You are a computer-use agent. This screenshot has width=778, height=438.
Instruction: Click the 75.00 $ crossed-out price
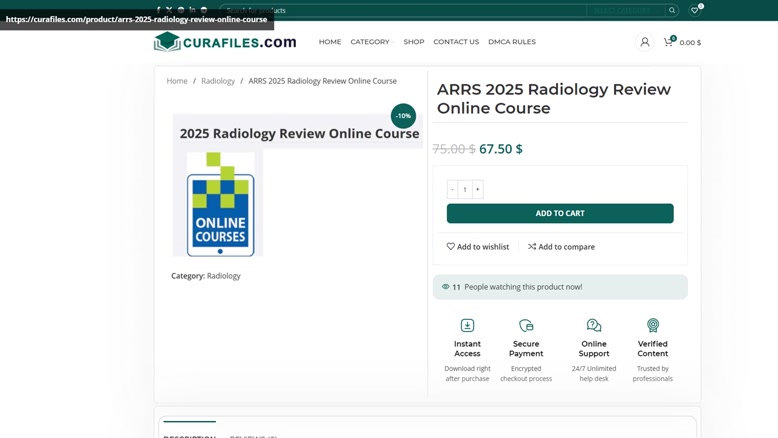point(454,149)
